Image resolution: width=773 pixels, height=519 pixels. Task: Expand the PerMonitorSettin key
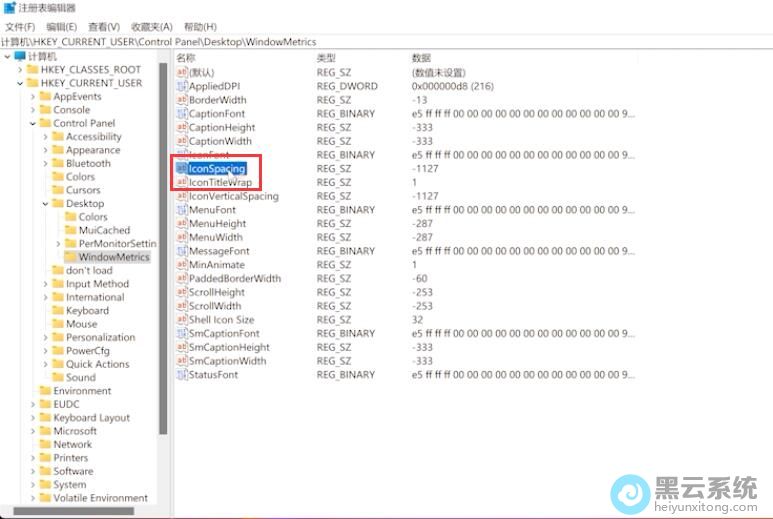click(x=59, y=243)
